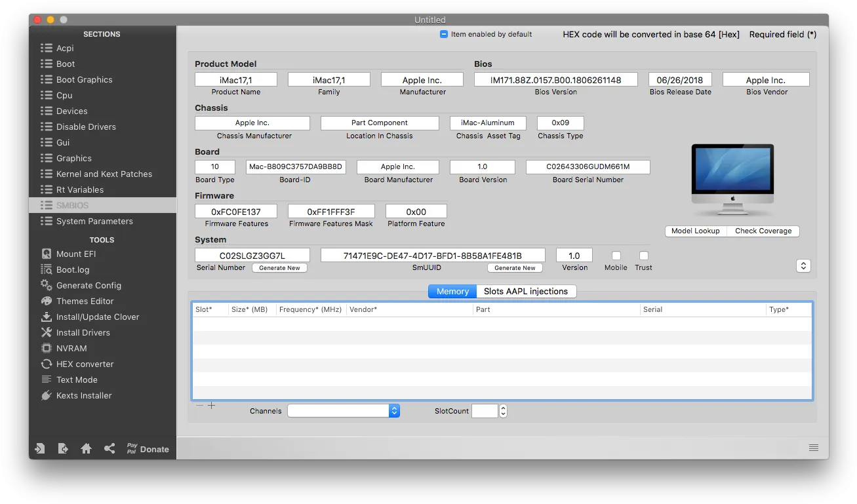The width and height of the screenshot is (857, 504).
Task: Enable the Trust checkbox
Action: [644, 256]
